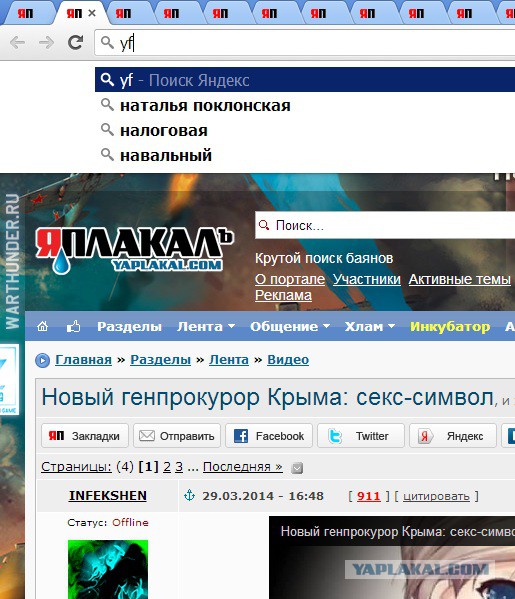Click topic title 'Новый генпрокурор Крыма'
This screenshot has width=515, height=599.
point(267,398)
